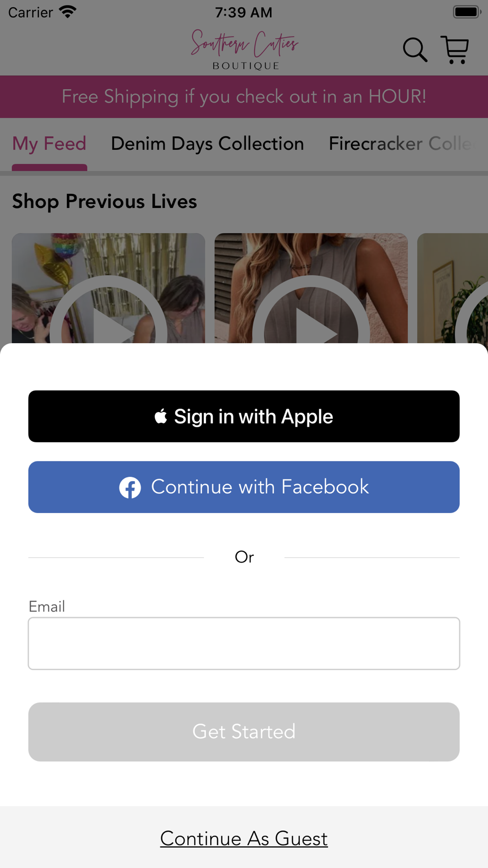The image size is (488, 868).
Task: Sign in with Apple
Action: 244,416
